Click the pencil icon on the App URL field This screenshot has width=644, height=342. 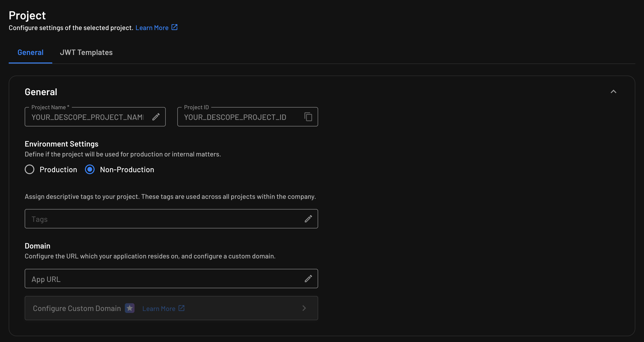tap(308, 278)
